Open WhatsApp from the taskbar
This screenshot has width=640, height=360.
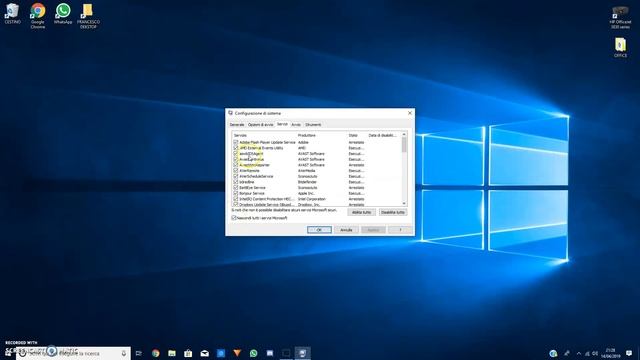(253, 353)
